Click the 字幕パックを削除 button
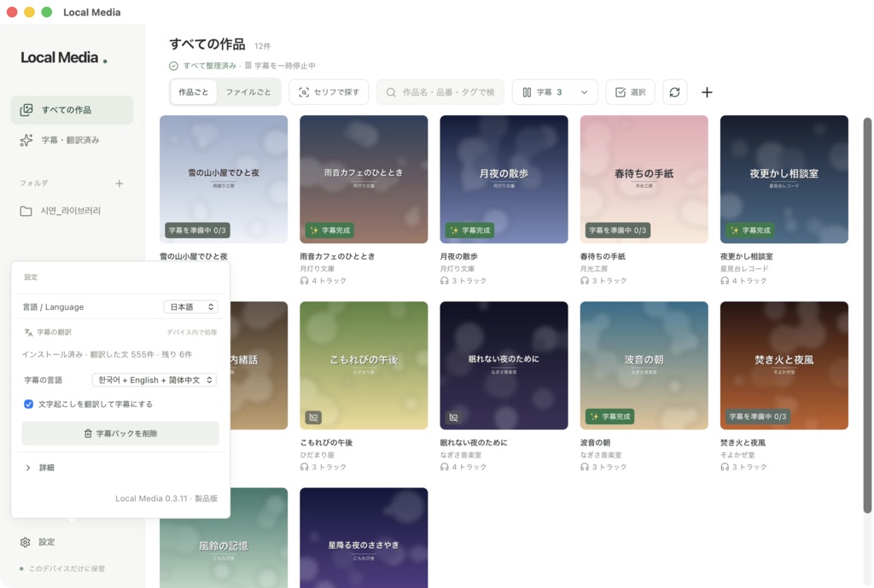Screen dimensions: 874x588 120,433
